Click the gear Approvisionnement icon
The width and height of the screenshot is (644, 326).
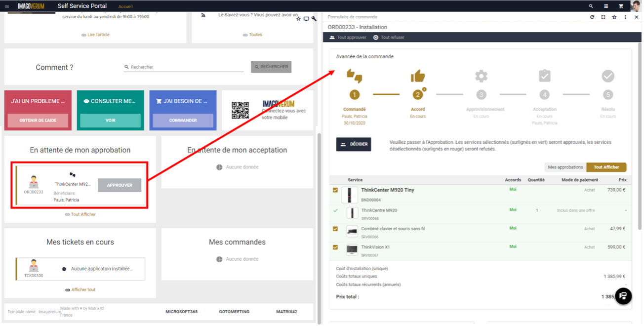click(481, 76)
